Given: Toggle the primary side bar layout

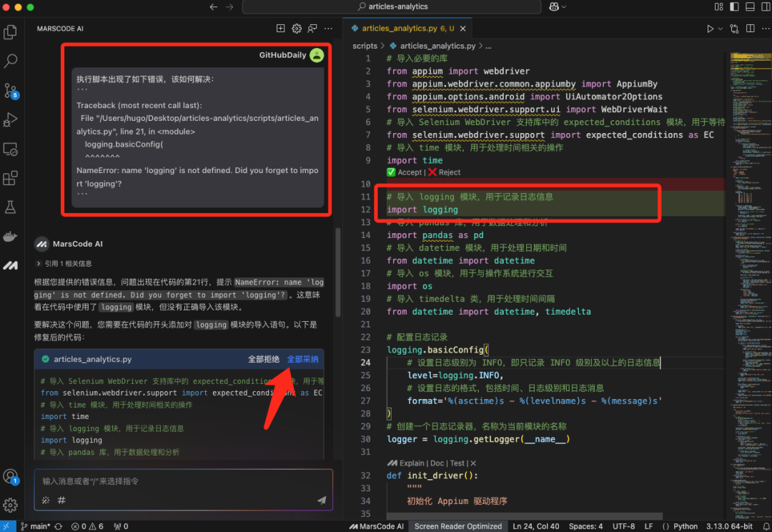Looking at the screenshot, I should pyautogui.click(x=734, y=7).
